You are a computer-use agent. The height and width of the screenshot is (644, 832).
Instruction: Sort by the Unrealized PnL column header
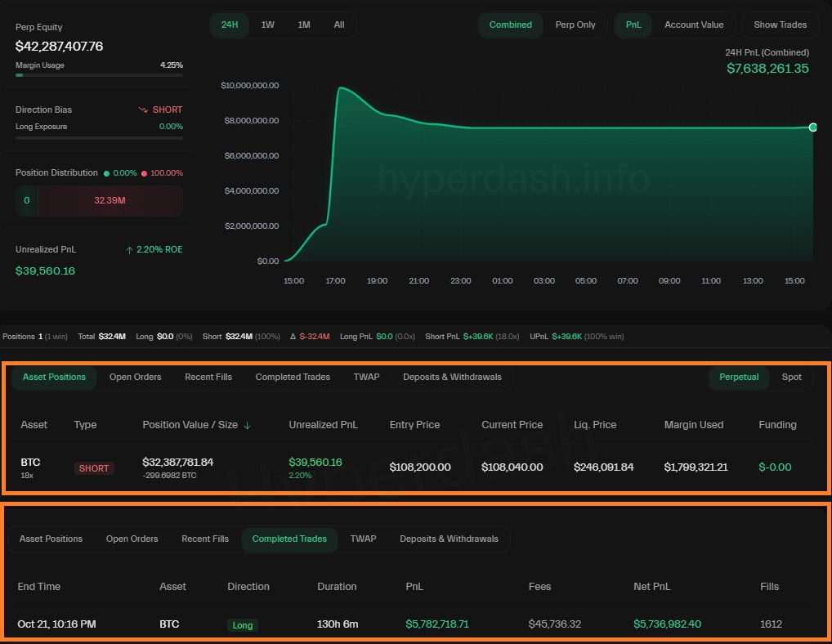click(x=323, y=425)
